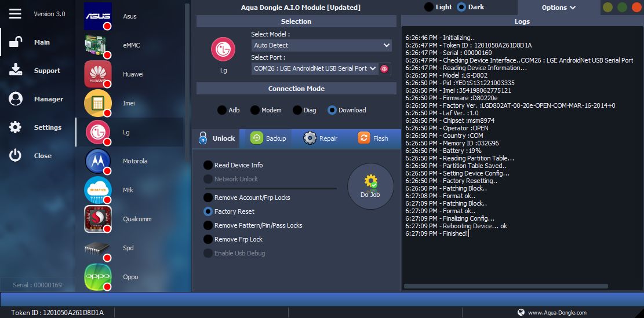Open the Mtk MediaTek icon
This screenshot has height=318, width=644.
[98, 190]
